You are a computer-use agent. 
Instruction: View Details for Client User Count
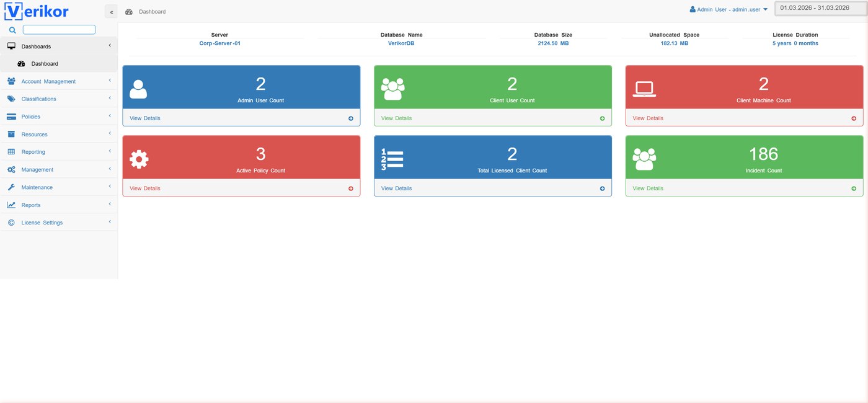[396, 118]
